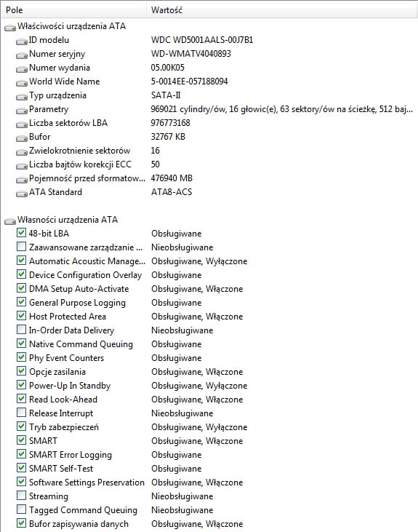The image size is (418, 532).
Task: Click the drive icon next to Bufor
Action: coord(22,138)
